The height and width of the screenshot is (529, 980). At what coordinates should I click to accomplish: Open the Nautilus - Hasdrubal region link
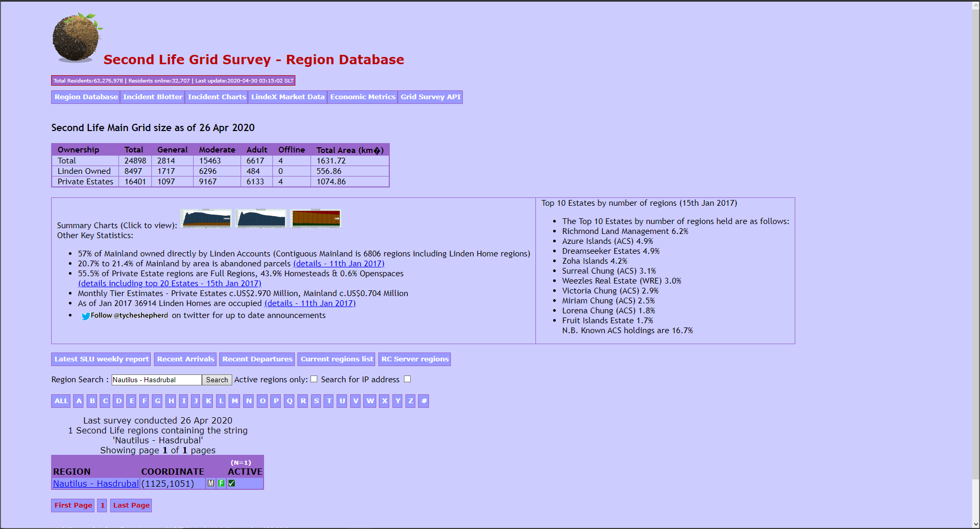[96, 484]
